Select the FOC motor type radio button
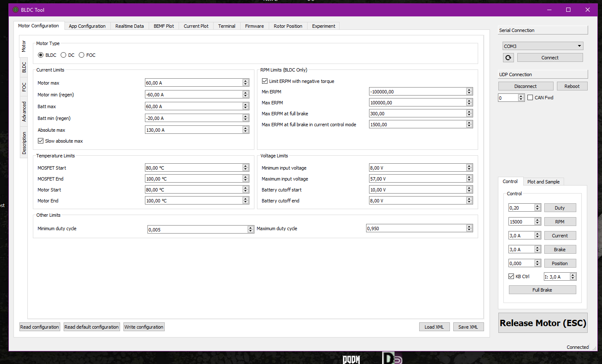Screen dimensions: 602x364 click(x=82, y=55)
